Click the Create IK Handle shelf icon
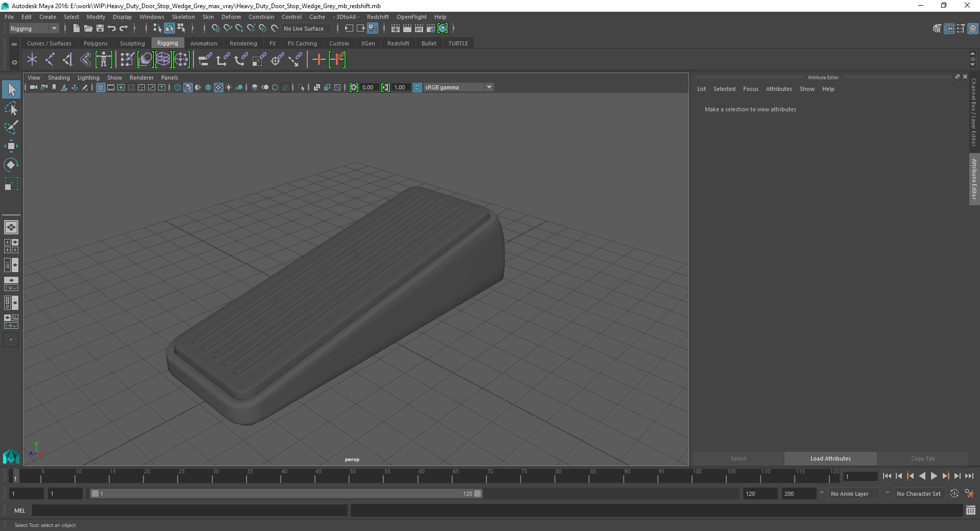 68,60
